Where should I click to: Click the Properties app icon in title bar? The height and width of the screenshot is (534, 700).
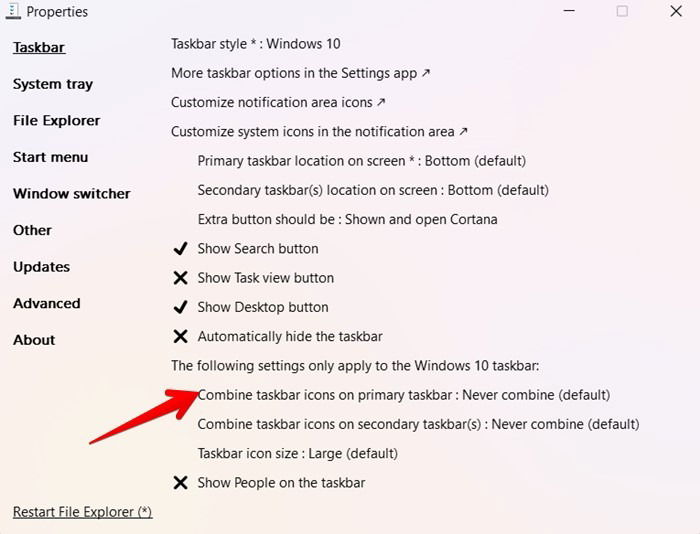12,11
